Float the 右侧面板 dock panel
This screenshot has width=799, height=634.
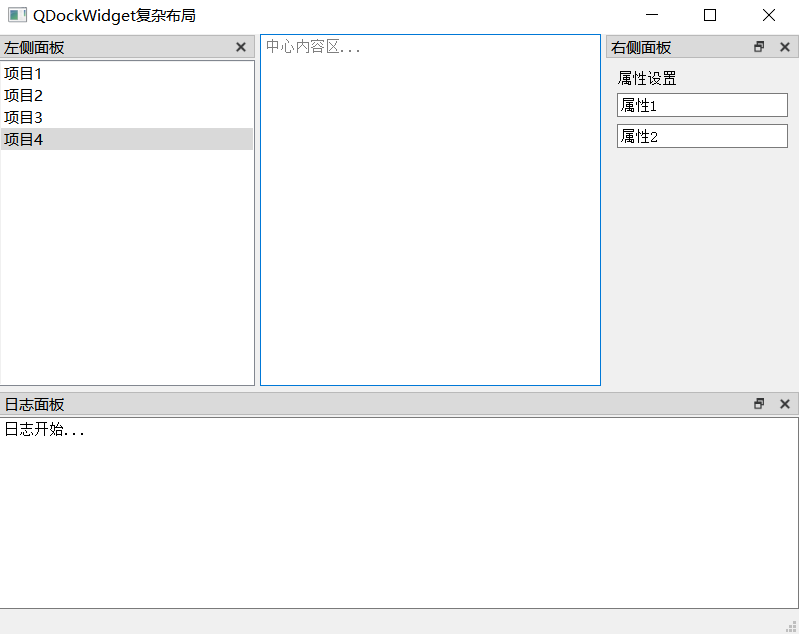759,47
